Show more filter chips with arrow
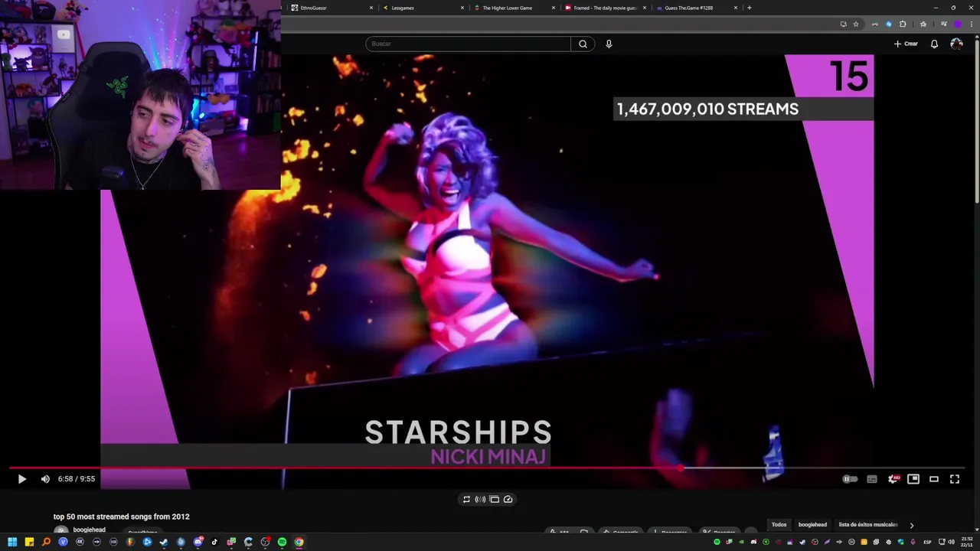Image resolution: width=980 pixels, height=551 pixels. click(x=911, y=525)
